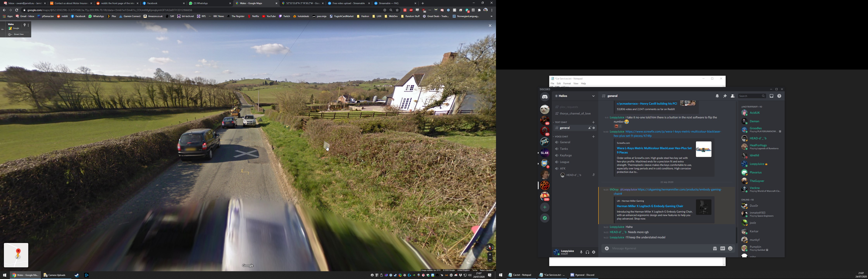The height and width of the screenshot is (279, 868).
Task: Click attach file plus in message box
Action: (607, 248)
